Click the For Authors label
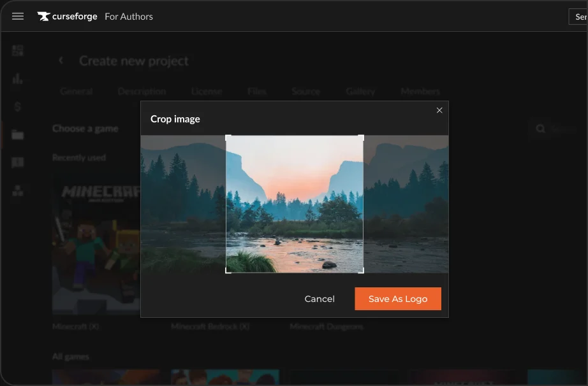 [129, 17]
